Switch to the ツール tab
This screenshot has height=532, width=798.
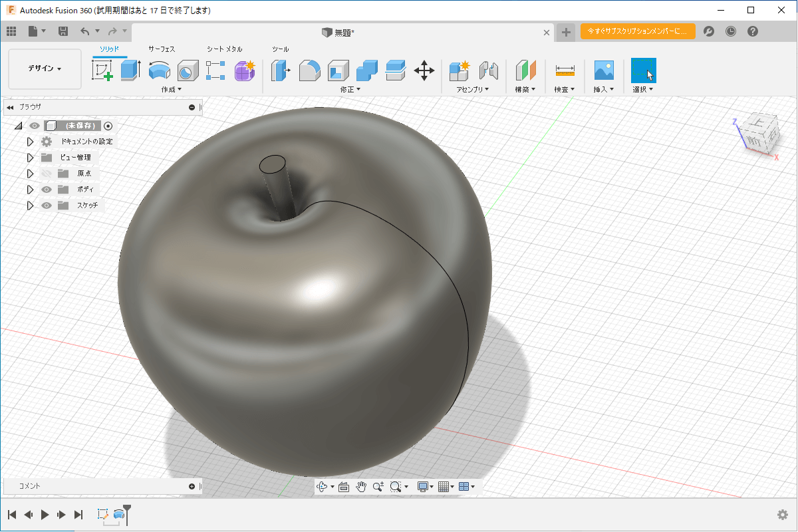281,49
